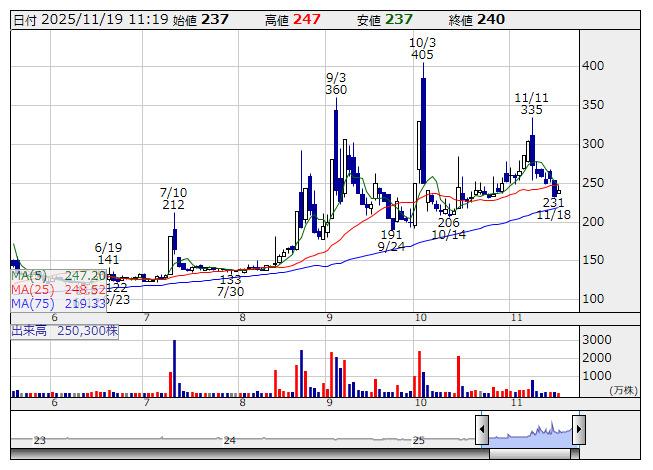Click the 7/10 peak label 212

click(x=173, y=205)
